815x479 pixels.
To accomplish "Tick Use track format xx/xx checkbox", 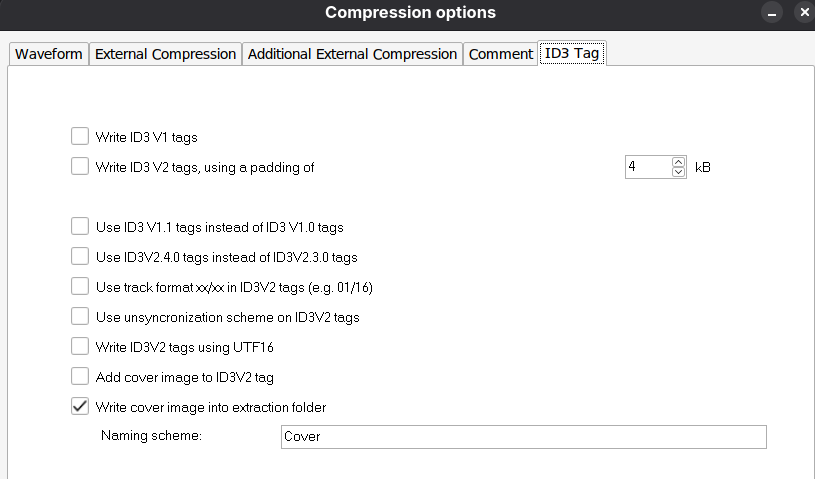I will pyautogui.click(x=80, y=287).
